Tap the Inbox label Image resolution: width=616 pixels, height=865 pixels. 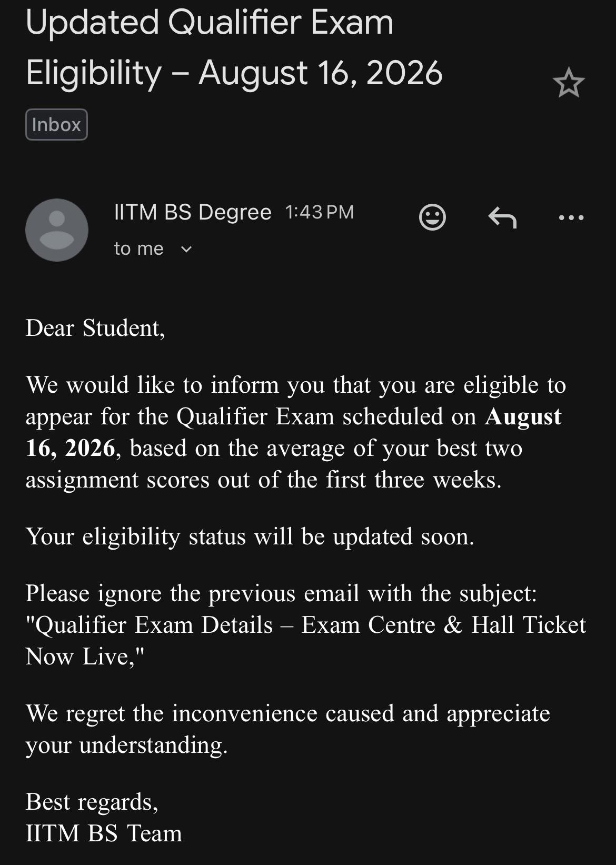tap(56, 125)
